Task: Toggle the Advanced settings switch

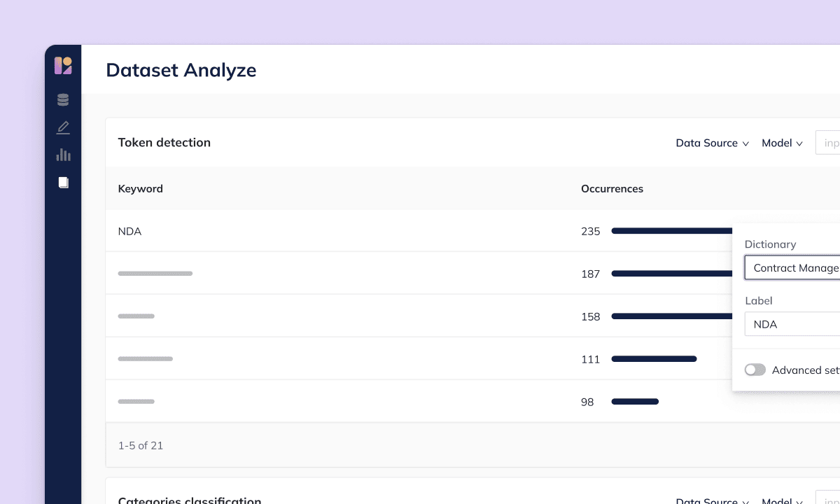Action: 755,370
